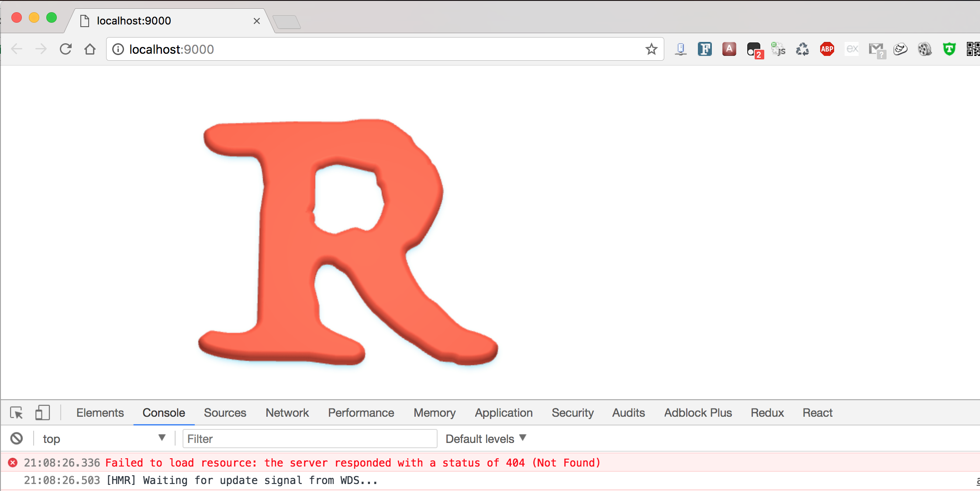Switch to the Network tab

click(x=287, y=413)
